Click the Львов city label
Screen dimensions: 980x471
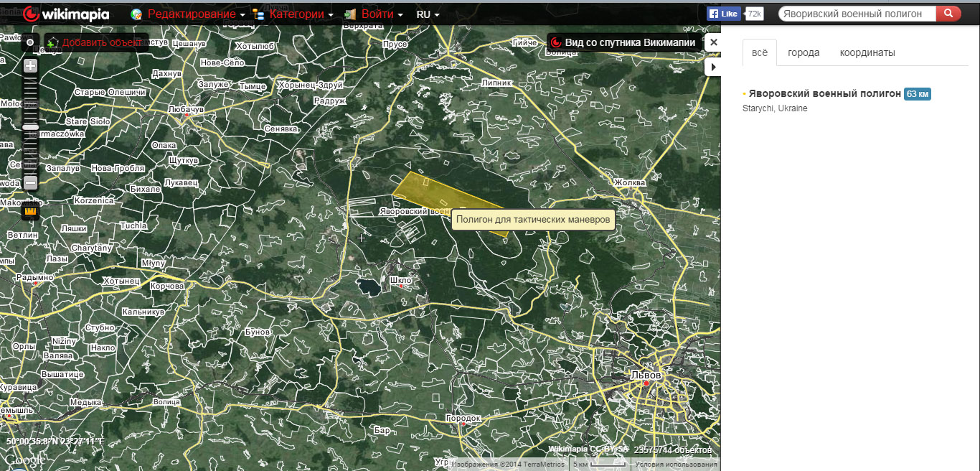[646, 375]
